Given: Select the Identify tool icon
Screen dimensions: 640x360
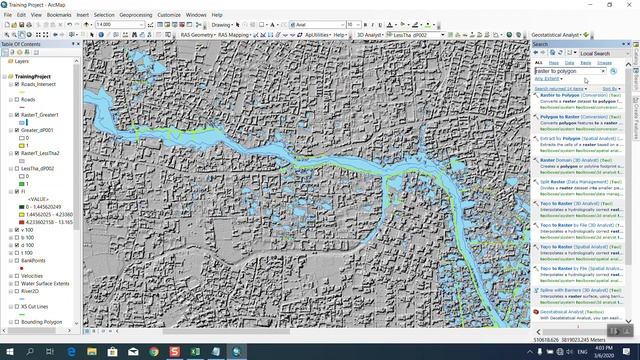Looking at the screenshot, I should pos(101,35).
